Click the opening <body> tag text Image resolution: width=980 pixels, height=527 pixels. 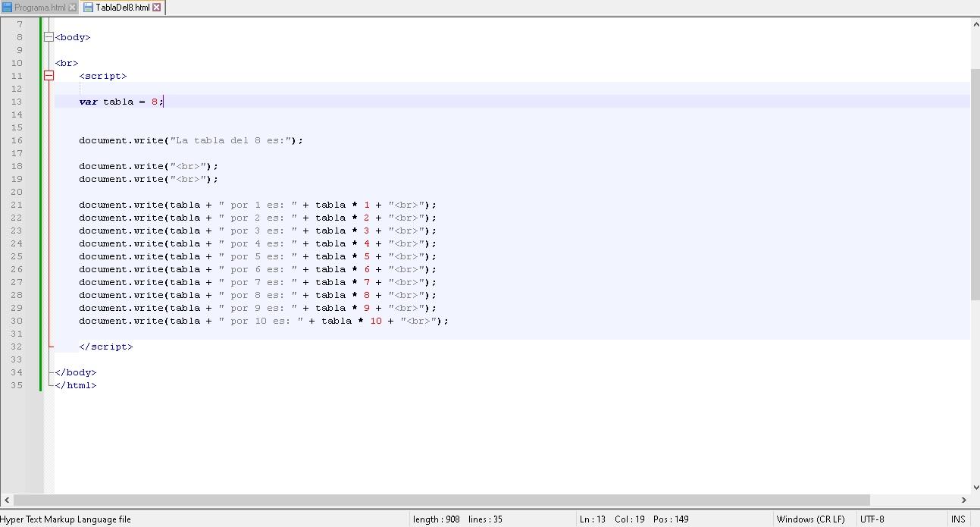tap(73, 37)
